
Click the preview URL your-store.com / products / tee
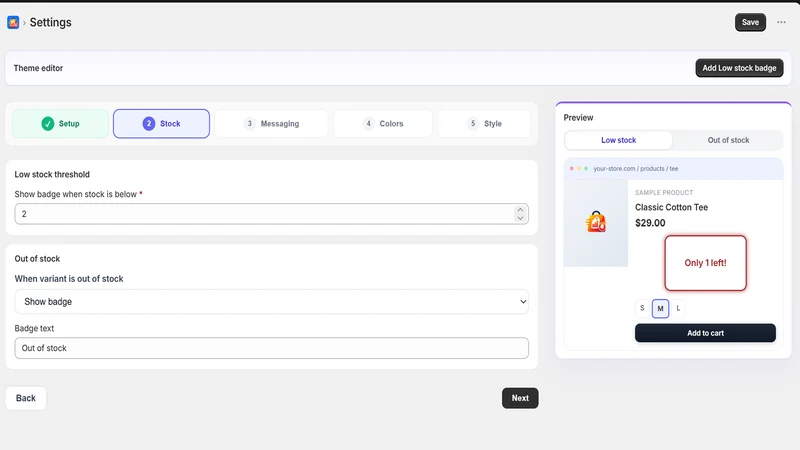tap(636, 169)
